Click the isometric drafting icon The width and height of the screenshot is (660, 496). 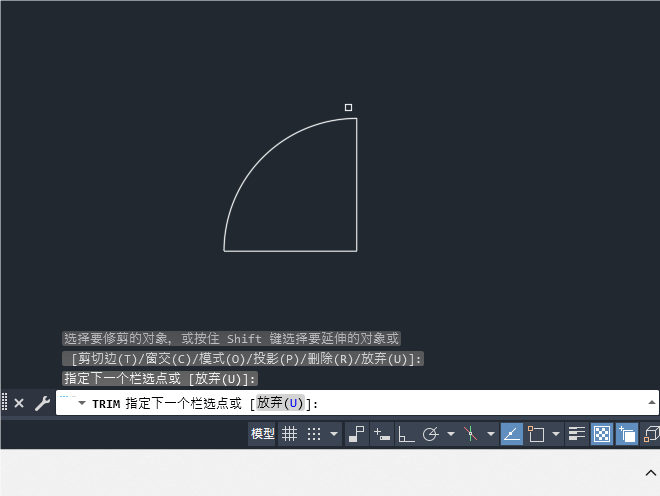pos(471,434)
